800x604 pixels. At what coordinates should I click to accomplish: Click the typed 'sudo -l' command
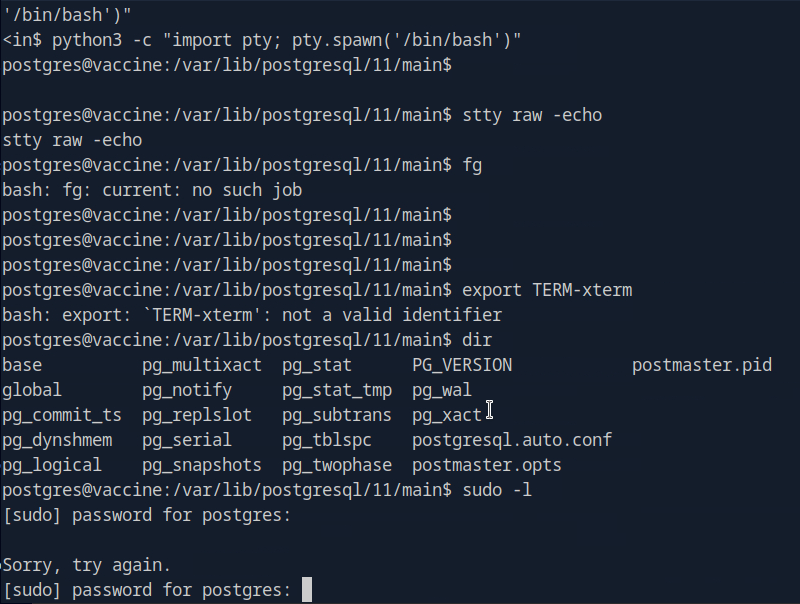pos(496,490)
